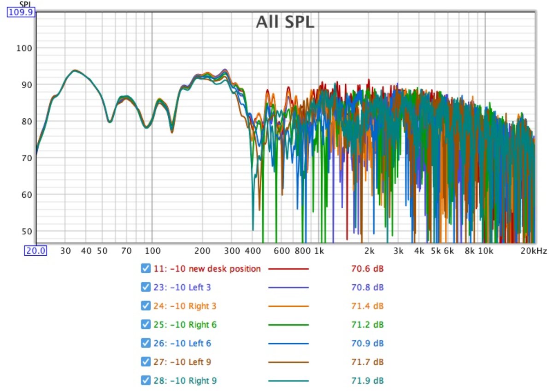Uncheck the "11: -10 new desk position" checkbox
The image size is (553, 392).
point(146,269)
